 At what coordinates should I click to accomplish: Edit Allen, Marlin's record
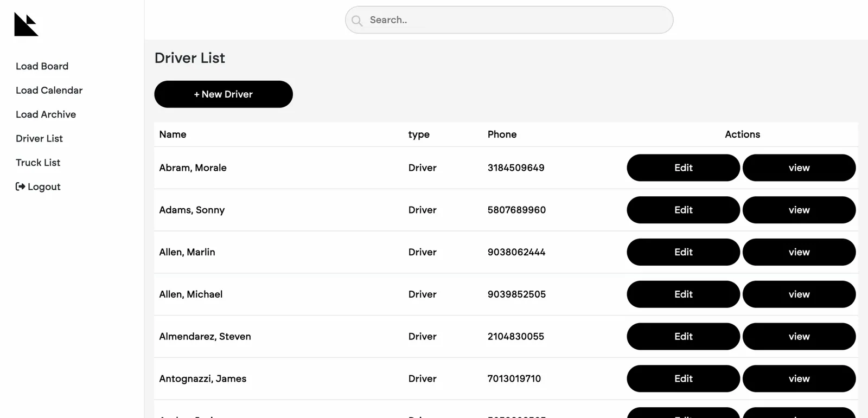click(683, 252)
